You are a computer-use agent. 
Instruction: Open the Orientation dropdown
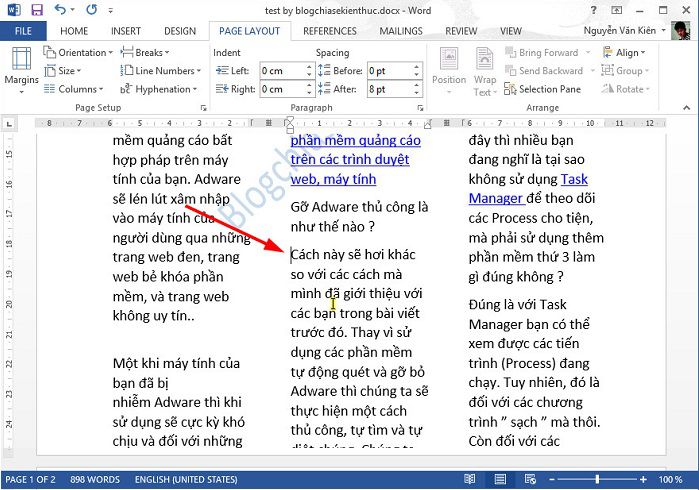pyautogui.click(x=78, y=53)
